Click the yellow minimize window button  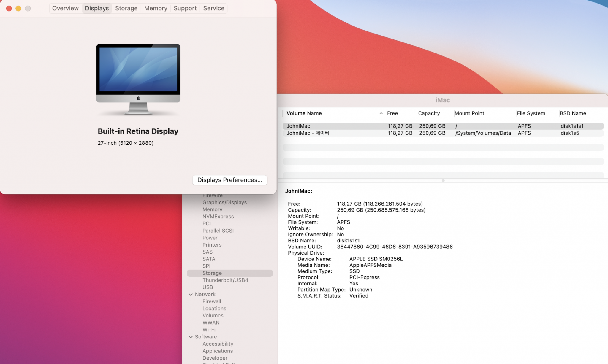(18, 8)
